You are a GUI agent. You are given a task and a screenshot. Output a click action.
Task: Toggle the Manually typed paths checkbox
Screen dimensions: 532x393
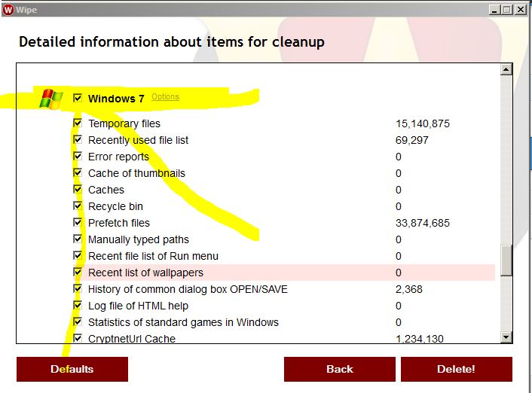coord(78,239)
